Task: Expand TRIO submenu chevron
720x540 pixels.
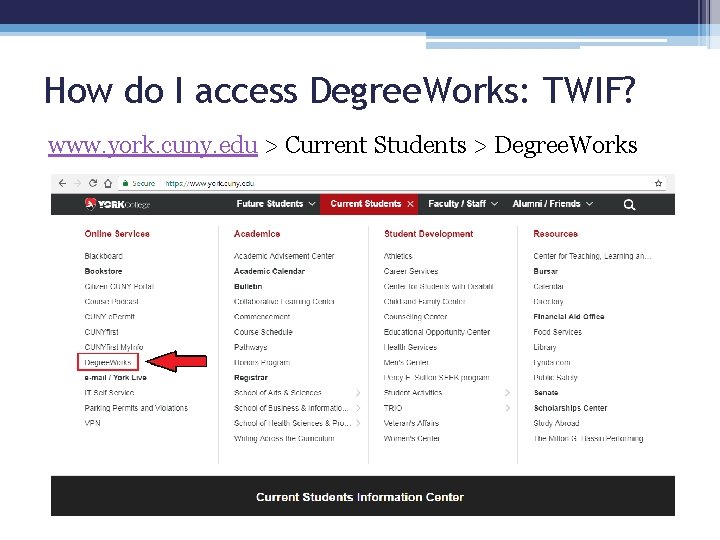Action: [507, 408]
